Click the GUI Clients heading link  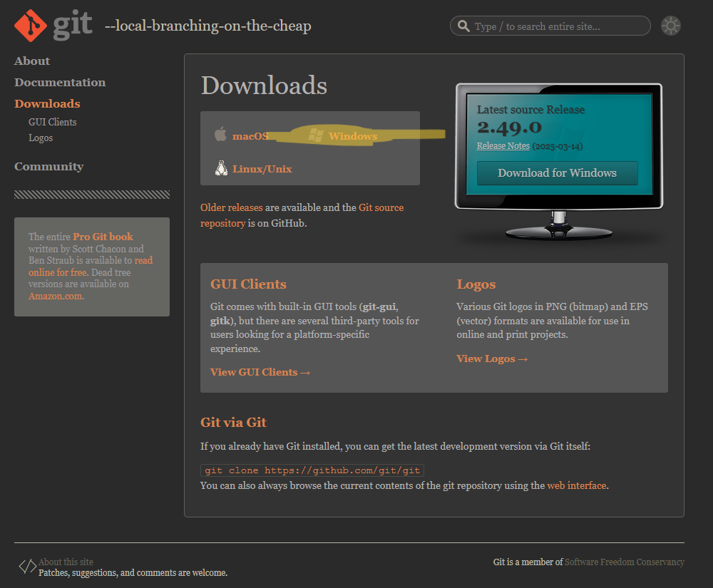(248, 284)
